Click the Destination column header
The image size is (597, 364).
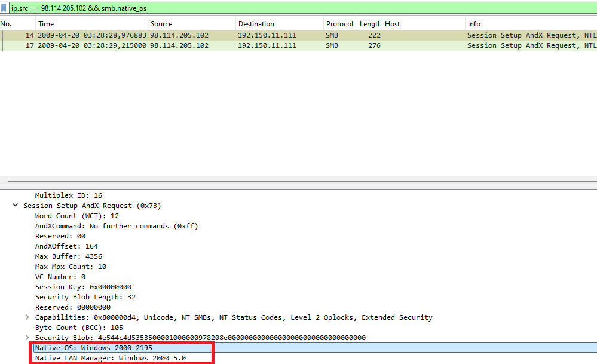256,24
